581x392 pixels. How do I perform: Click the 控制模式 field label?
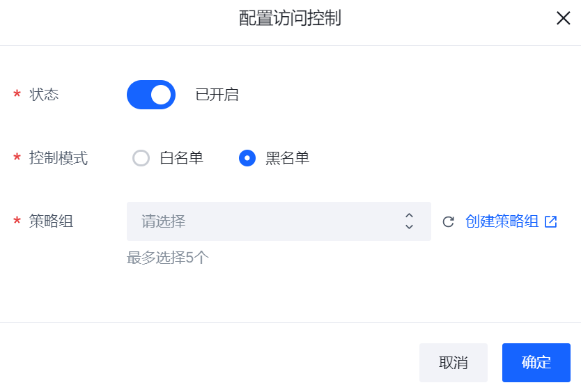[59, 158]
